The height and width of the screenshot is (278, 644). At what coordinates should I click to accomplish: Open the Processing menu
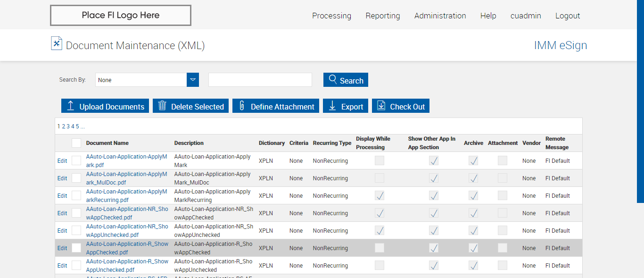(331, 16)
